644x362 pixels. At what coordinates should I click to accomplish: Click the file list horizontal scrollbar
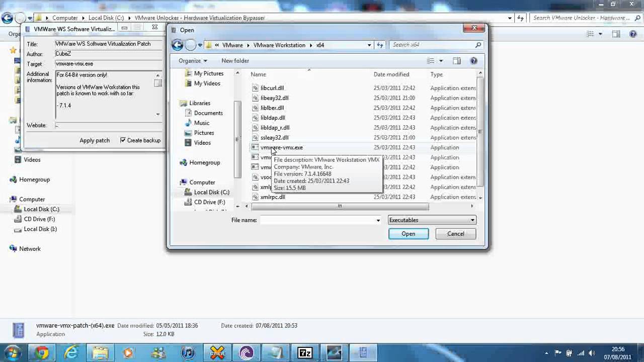coord(340,206)
